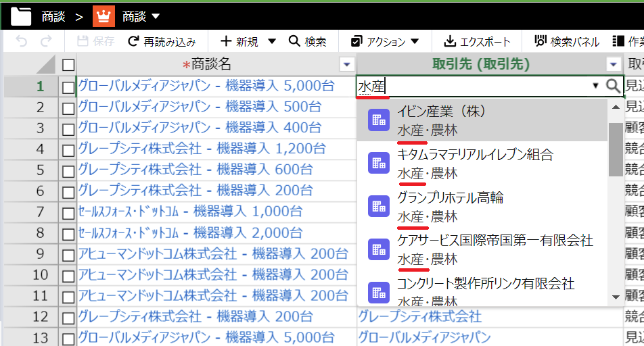Select キタムラマテリアルイレブン組合 from suggestions
This screenshot has height=346, width=644.
point(482,164)
